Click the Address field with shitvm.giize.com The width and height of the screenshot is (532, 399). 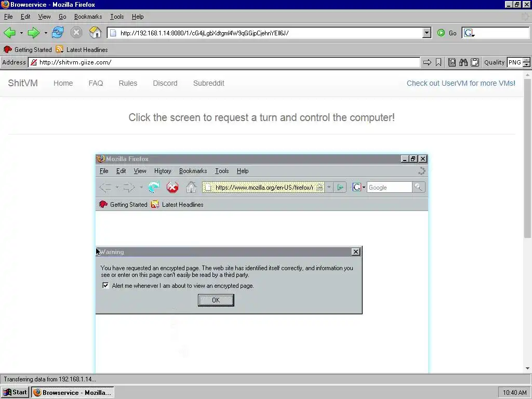click(x=224, y=62)
